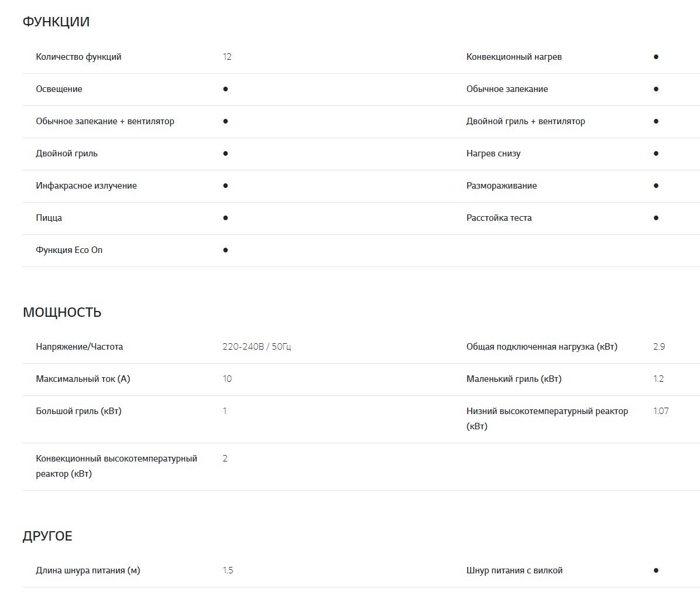Click the bullet dot next to Освещение

225,89
